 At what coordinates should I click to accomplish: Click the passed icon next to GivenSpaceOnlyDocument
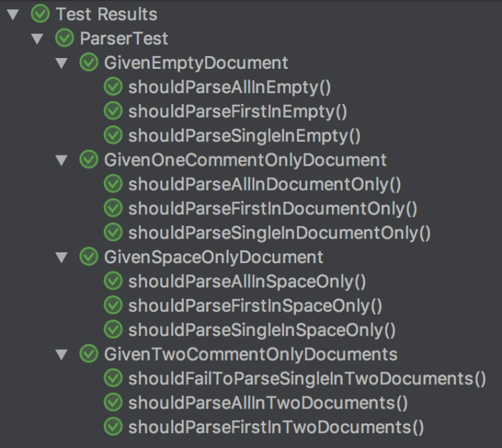pyautogui.click(x=89, y=257)
